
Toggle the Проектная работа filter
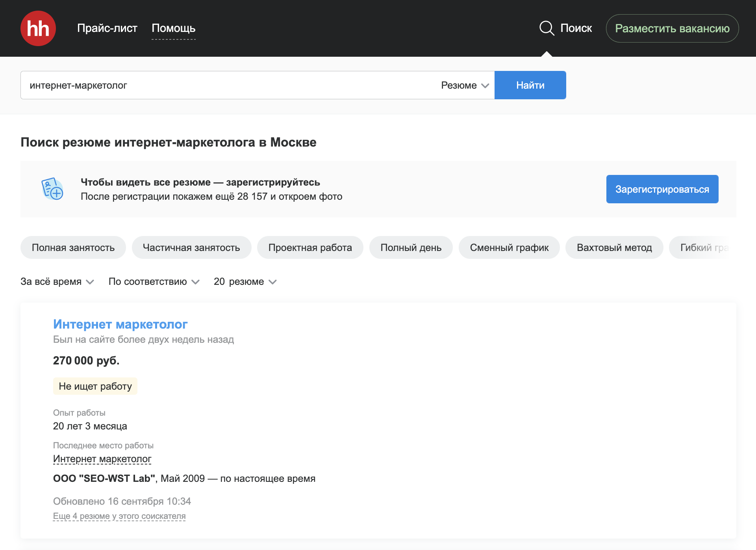pos(310,247)
